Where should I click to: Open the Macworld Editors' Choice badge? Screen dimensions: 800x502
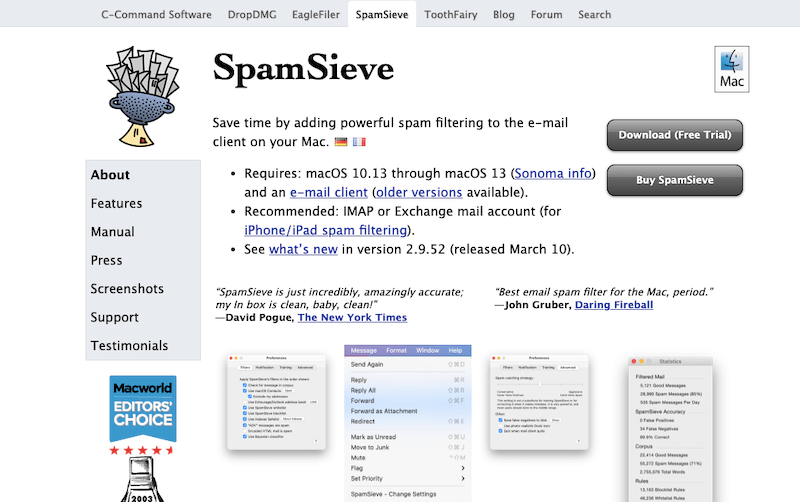pyautogui.click(x=143, y=409)
